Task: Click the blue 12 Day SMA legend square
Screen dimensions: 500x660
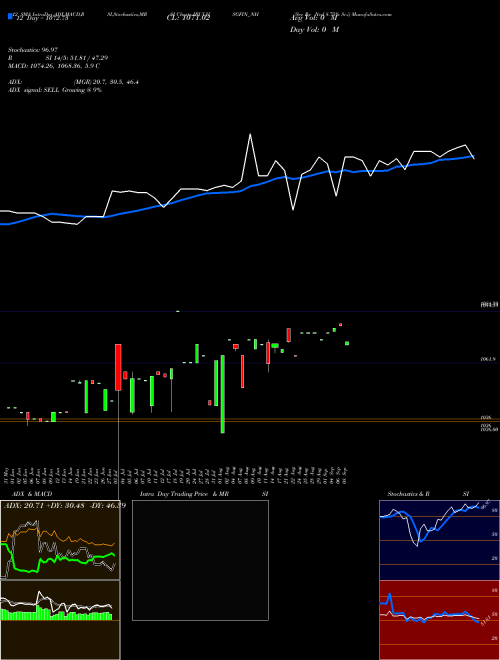Action: coord(10,16)
